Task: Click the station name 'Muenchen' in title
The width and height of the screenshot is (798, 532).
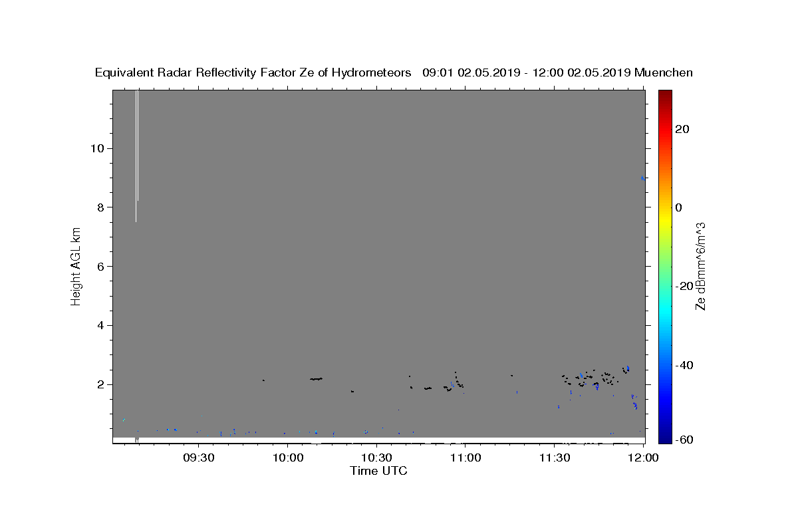Action: point(664,73)
